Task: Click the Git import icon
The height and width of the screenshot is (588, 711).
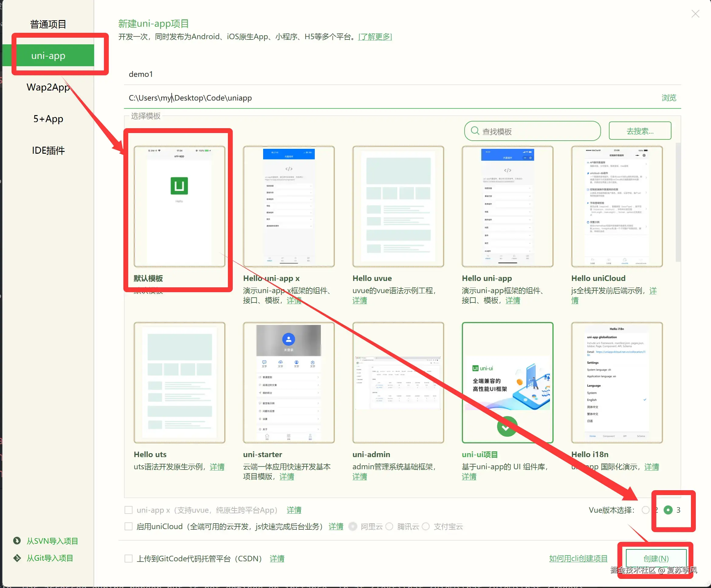Action: 17,558
